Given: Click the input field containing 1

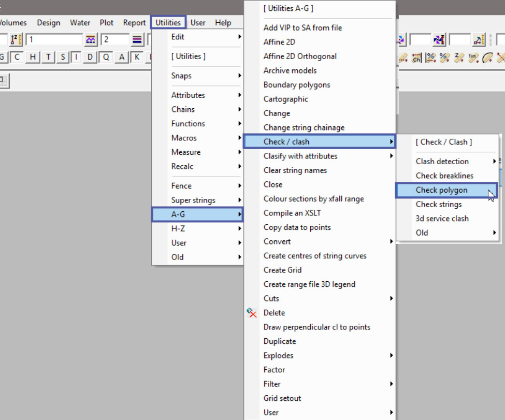Looking at the screenshot, I should pyautogui.click(x=54, y=39).
